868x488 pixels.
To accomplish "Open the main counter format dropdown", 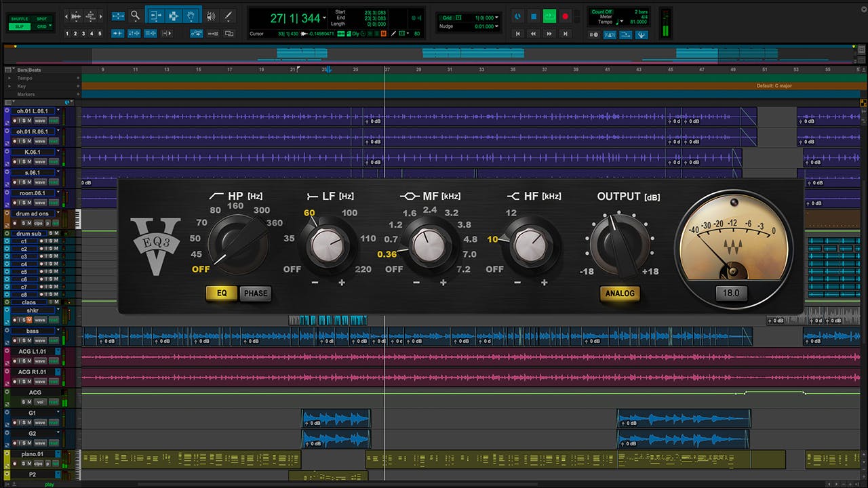I will pos(325,18).
